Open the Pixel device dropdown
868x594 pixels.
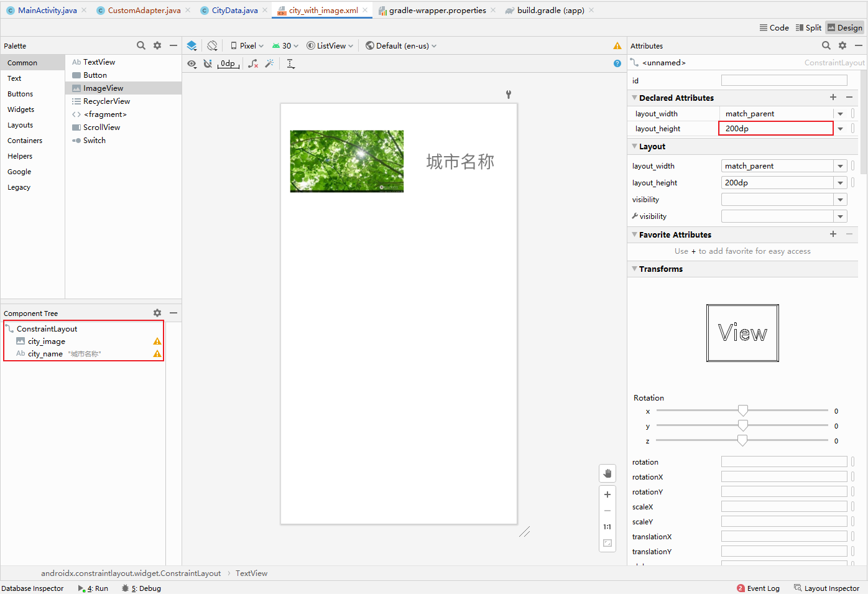[247, 45]
